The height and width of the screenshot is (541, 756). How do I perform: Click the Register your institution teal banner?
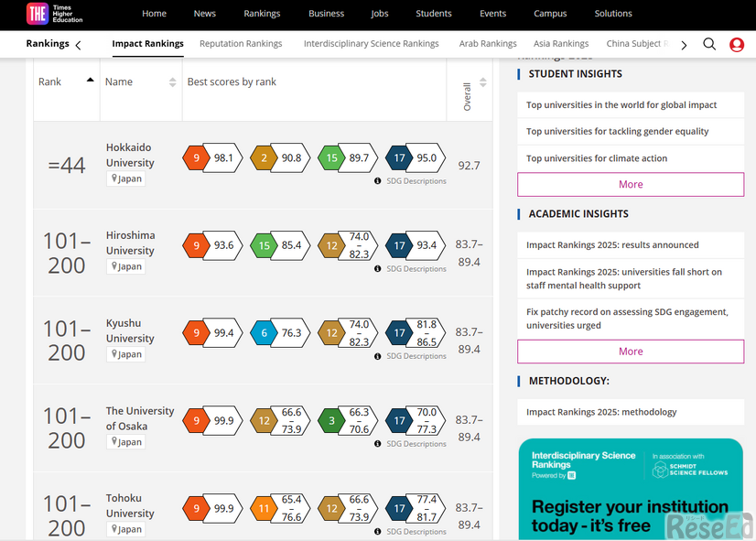[x=631, y=489]
